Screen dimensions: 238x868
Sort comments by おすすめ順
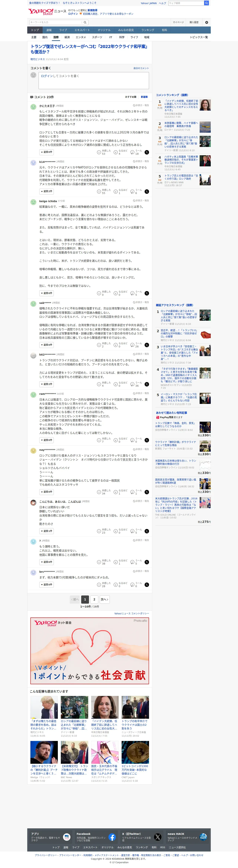[x=131, y=97]
